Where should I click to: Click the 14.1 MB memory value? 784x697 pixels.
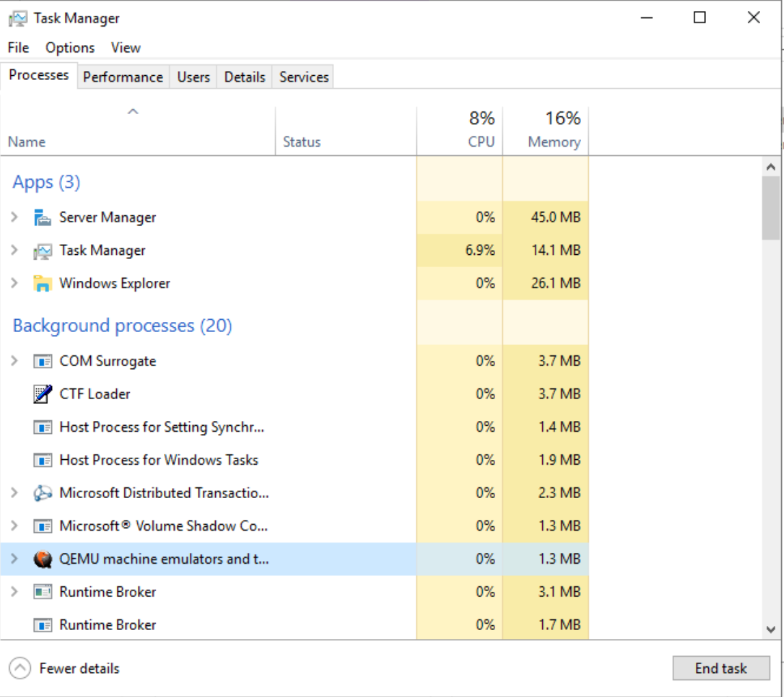(556, 250)
